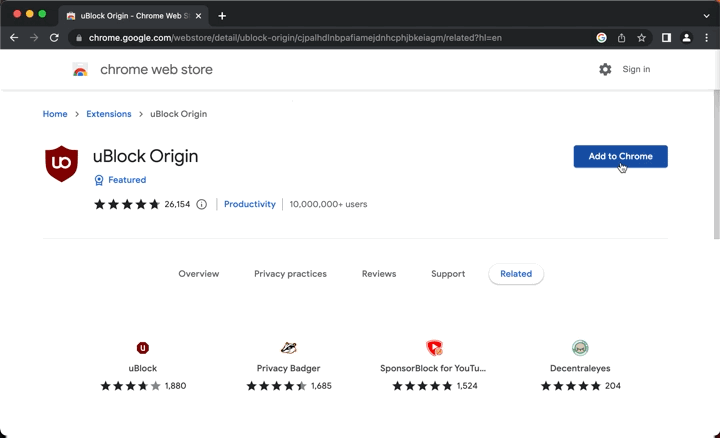
Task: Click the 'SponsorBlock for YouTu...' name
Action: pos(433,368)
